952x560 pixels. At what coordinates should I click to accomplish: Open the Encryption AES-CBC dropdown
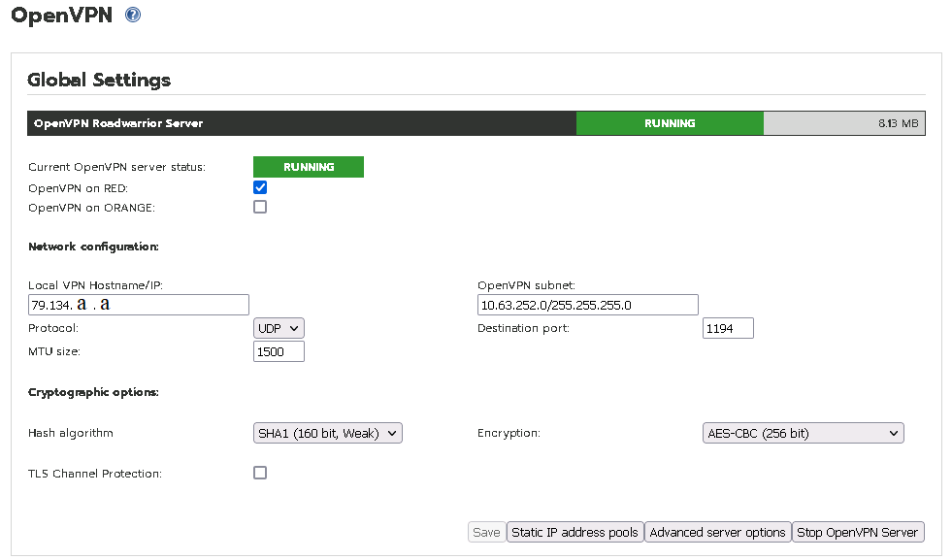(804, 433)
